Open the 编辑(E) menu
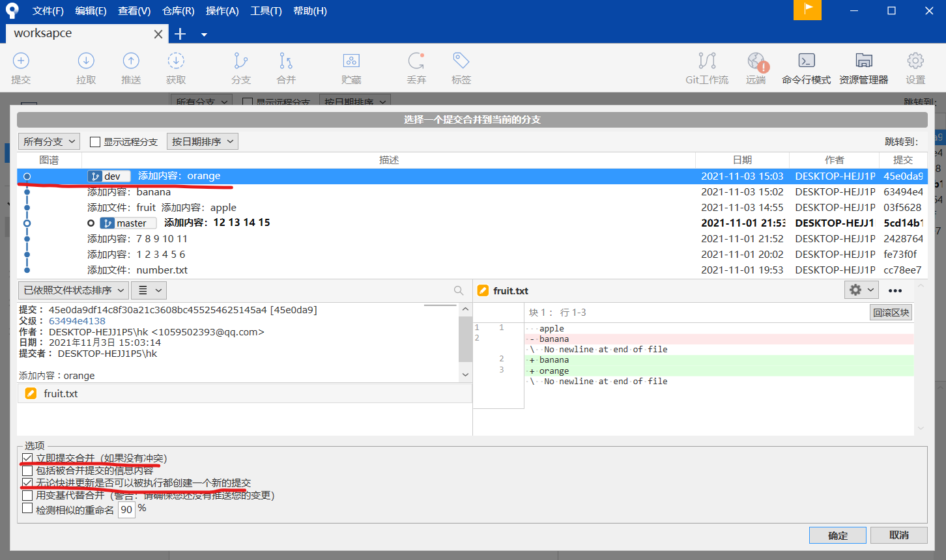Image resolution: width=946 pixels, height=560 pixels. tap(91, 11)
